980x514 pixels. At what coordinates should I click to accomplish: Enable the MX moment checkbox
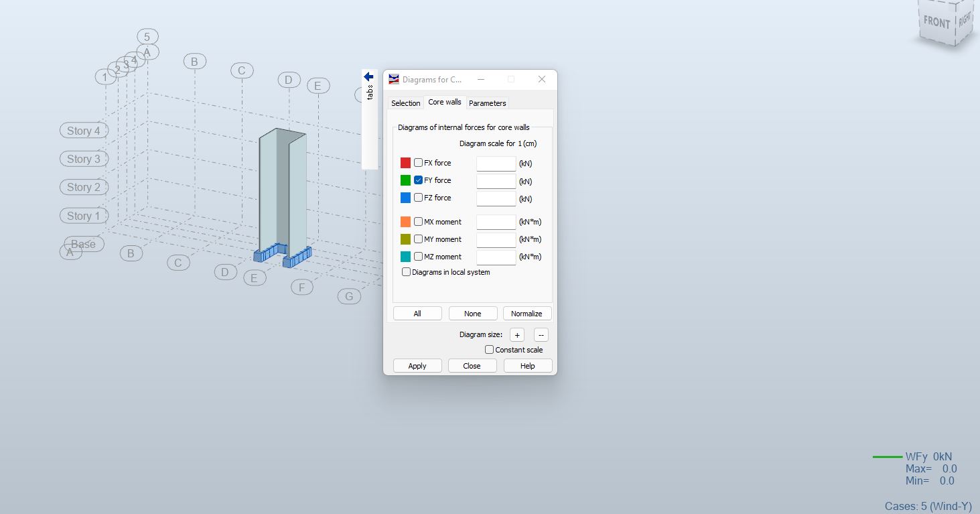point(418,221)
